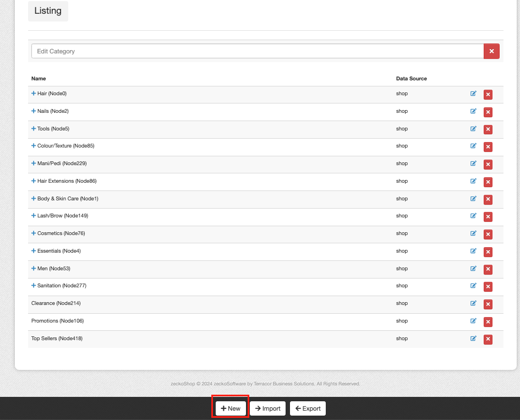Edit the Colour/Texture (Node85) category

click(473, 146)
